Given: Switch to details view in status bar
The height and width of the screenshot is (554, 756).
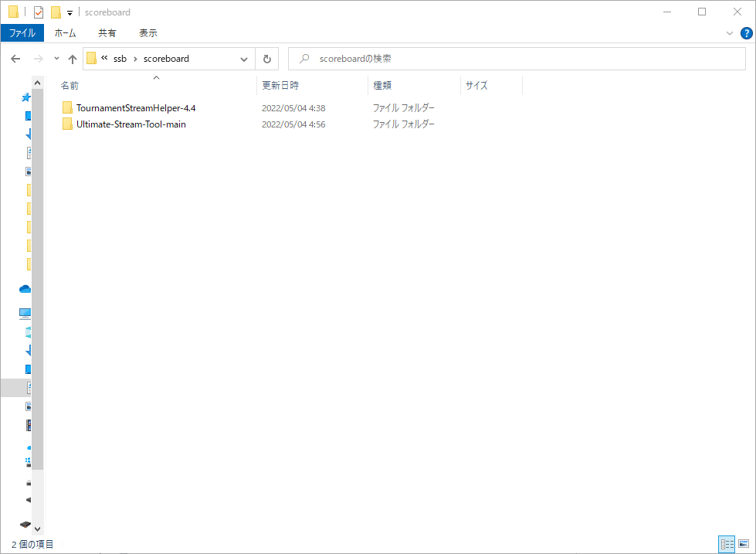Looking at the screenshot, I should click(727, 545).
